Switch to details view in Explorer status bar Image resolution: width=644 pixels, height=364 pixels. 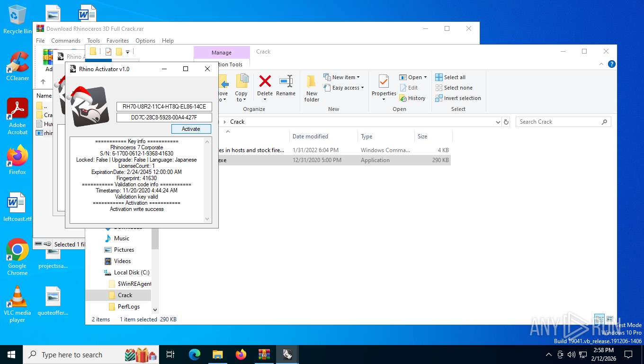pos(599,319)
